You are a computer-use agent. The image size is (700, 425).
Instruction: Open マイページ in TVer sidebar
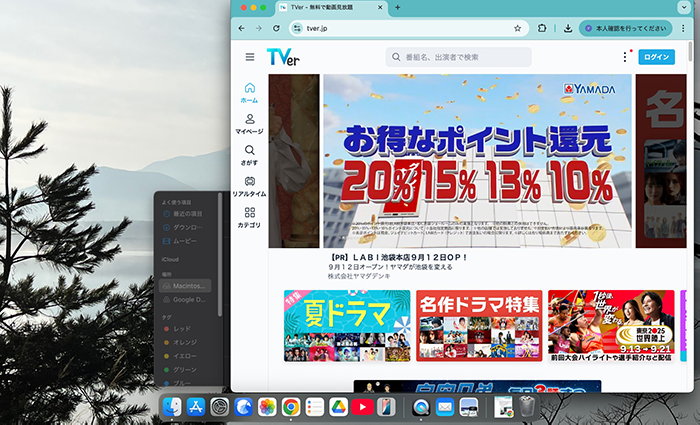click(x=250, y=124)
